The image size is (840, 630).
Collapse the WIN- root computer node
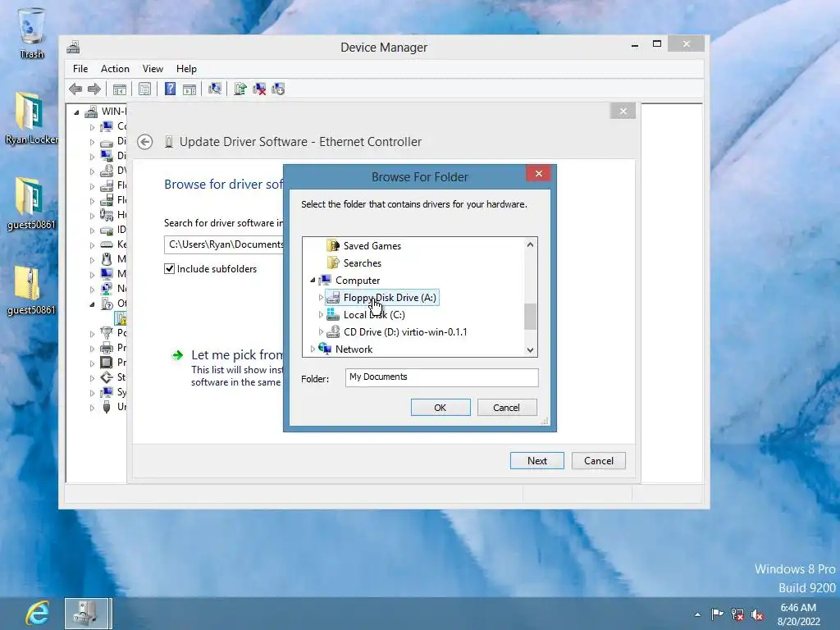click(76, 112)
